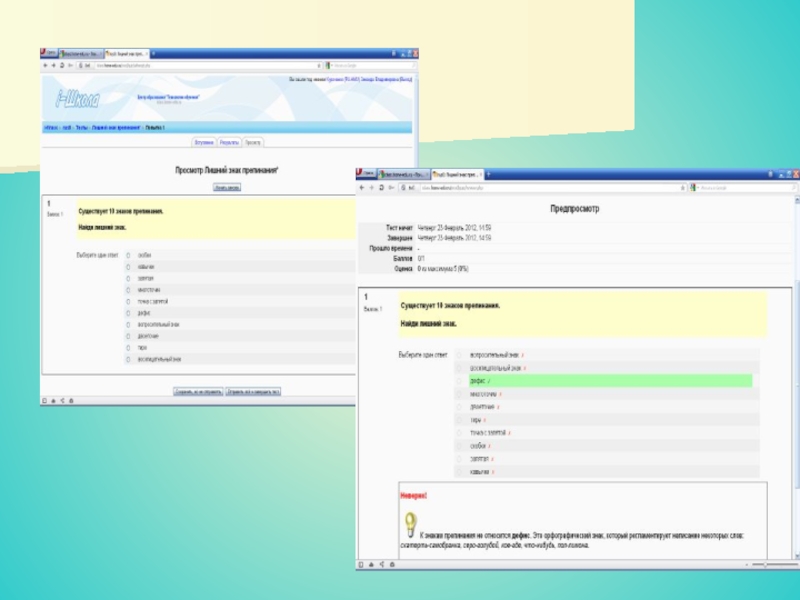The width and height of the screenshot is (800, 600).
Task: Click the 'Предпросмотр' heading in right window
Action: [575, 209]
